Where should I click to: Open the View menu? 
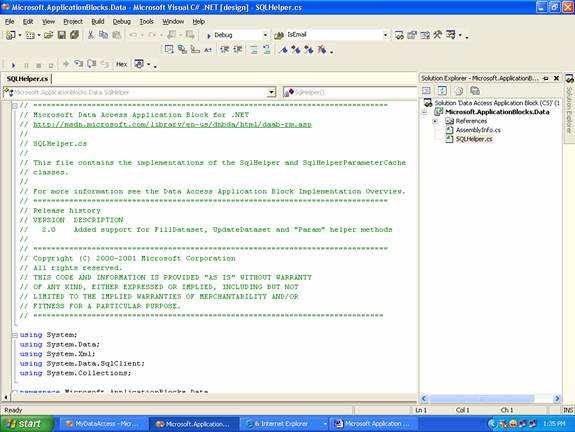pyautogui.click(x=48, y=22)
